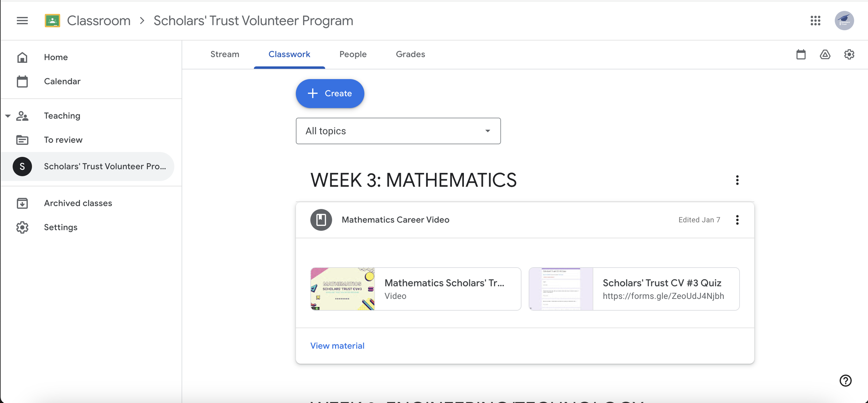The image size is (868, 403).
Task: Open the Google apps grid
Action: coord(815,20)
